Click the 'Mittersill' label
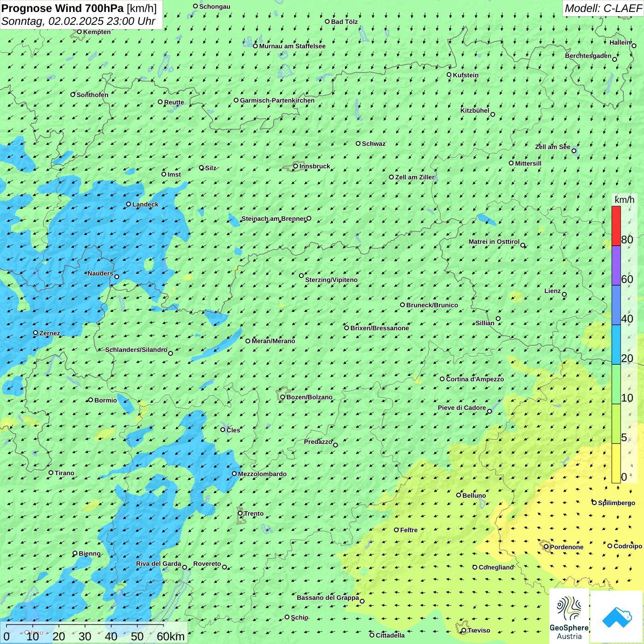This screenshot has height=644, width=644. (528, 163)
